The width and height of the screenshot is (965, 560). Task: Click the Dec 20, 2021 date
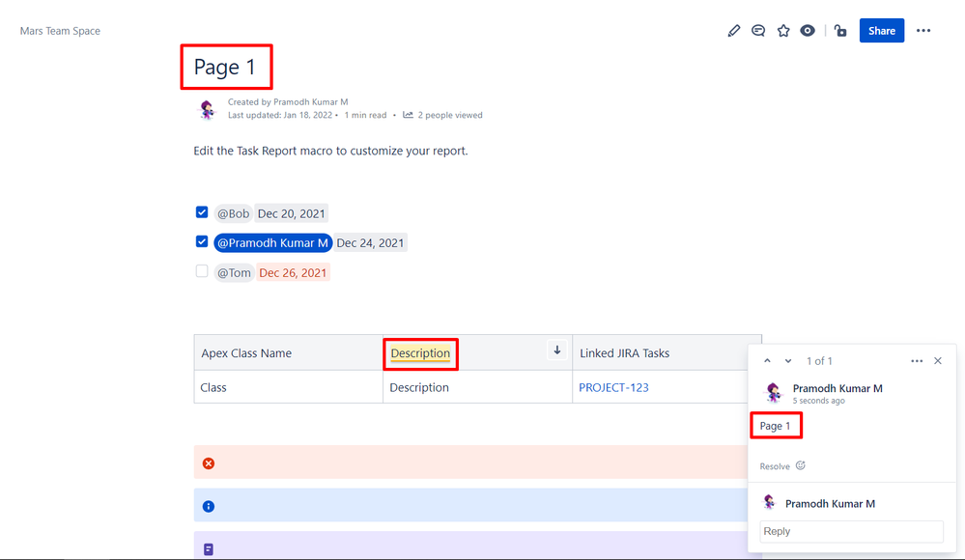coord(291,213)
